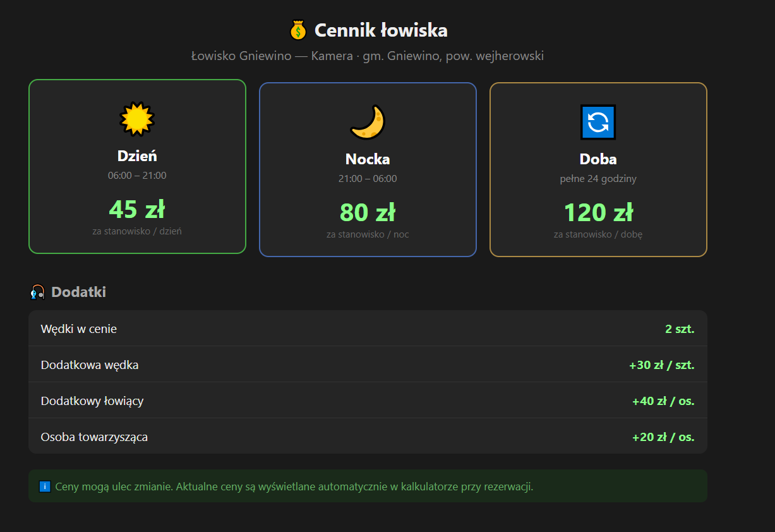The image size is (775, 532).
Task: Select the Nocka pricing card title
Action: [x=368, y=159]
